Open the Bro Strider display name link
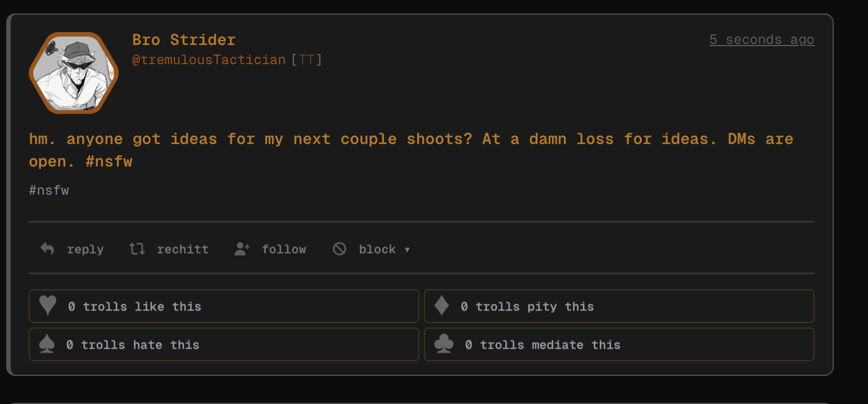 (184, 40)
